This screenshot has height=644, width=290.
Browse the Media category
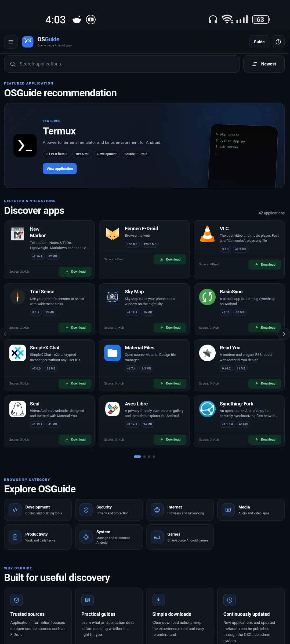point(251,510)
